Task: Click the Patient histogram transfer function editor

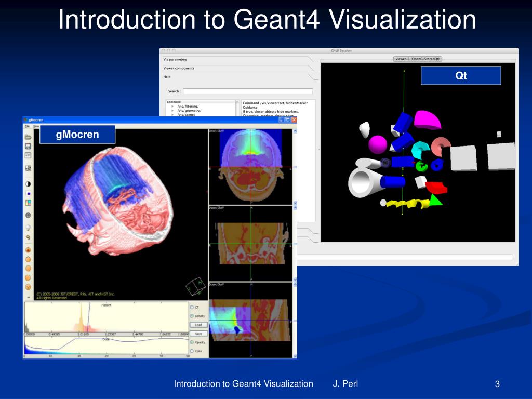Action: point(106,317)
